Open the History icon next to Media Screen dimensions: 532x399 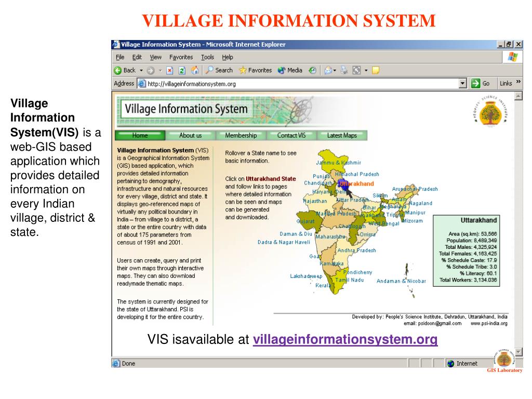point(312,70)
